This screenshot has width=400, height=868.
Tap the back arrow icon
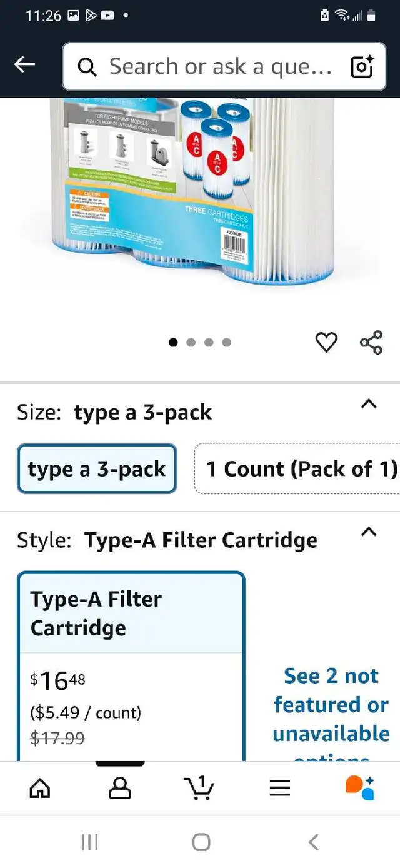[x=25, y=64]
